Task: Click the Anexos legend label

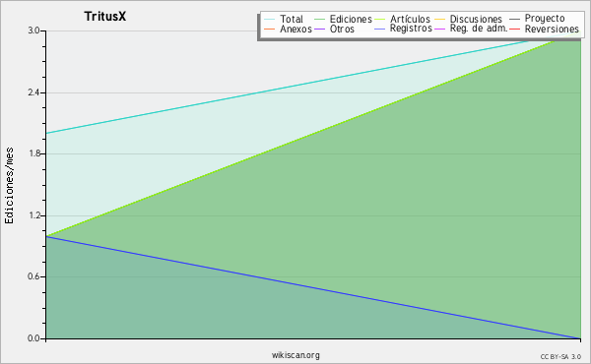Action: point(295,29)
